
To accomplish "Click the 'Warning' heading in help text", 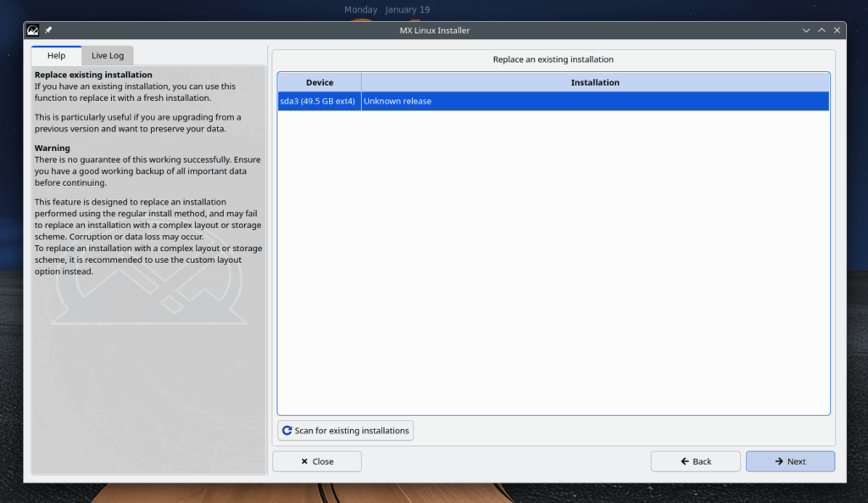I will click(x=52, y=148).
